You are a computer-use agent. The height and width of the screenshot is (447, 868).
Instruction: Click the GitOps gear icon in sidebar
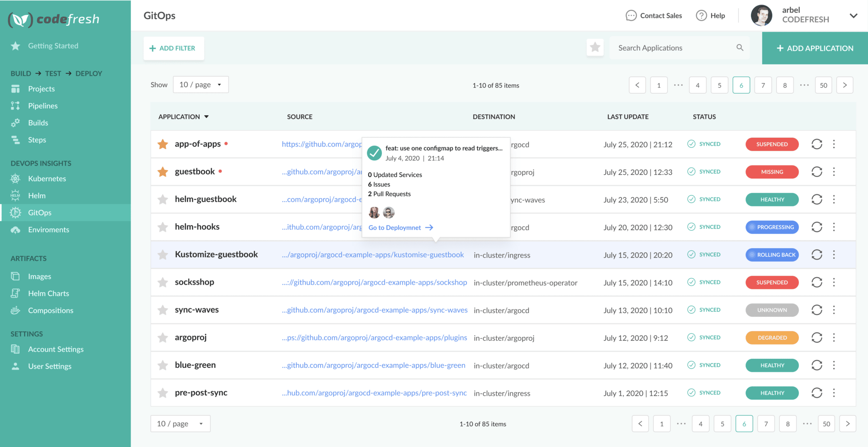pyautogui.click(x=16, y=213)
